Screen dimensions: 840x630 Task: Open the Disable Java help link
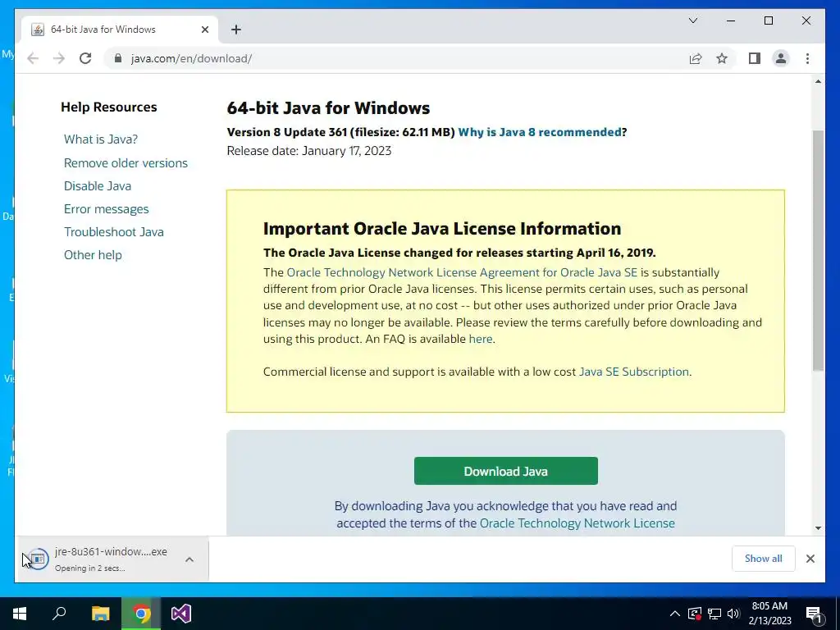98,186
